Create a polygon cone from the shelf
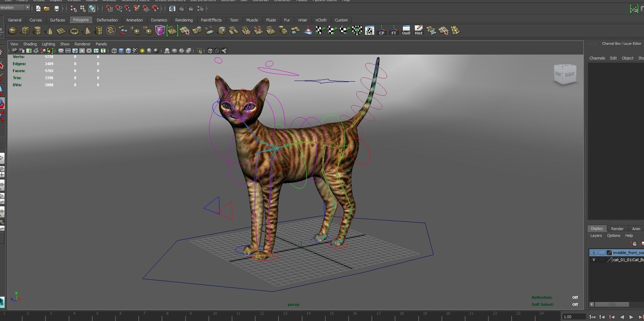This screenshot has width=644, height=321. click(49, 31)
